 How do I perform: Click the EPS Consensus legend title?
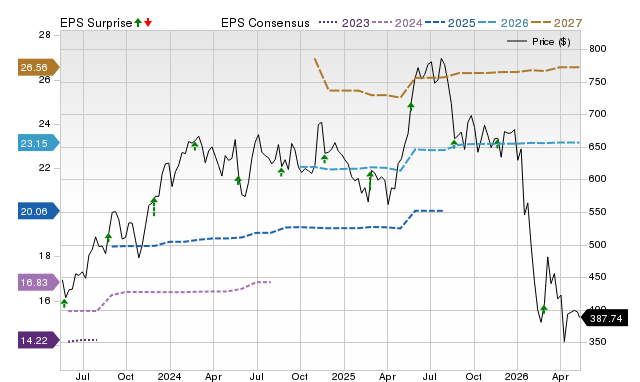tap(265, 23)
